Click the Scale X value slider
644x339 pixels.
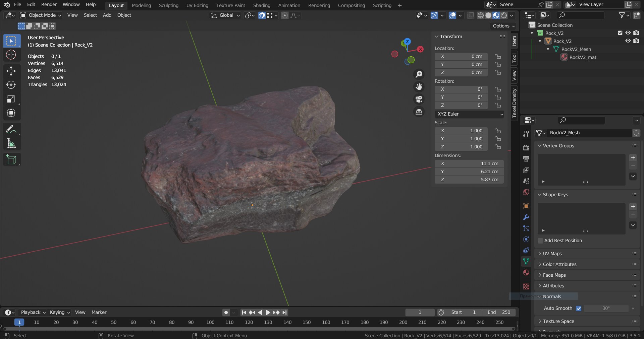(x=461, y=131)
